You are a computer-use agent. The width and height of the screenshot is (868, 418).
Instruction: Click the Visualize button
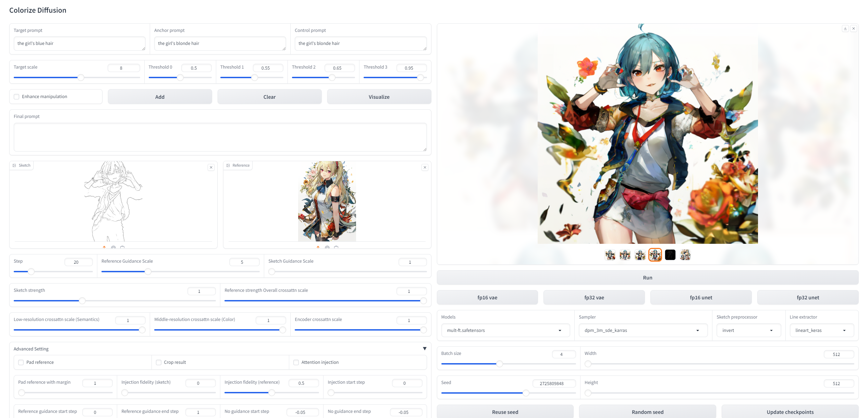[379, 97]
